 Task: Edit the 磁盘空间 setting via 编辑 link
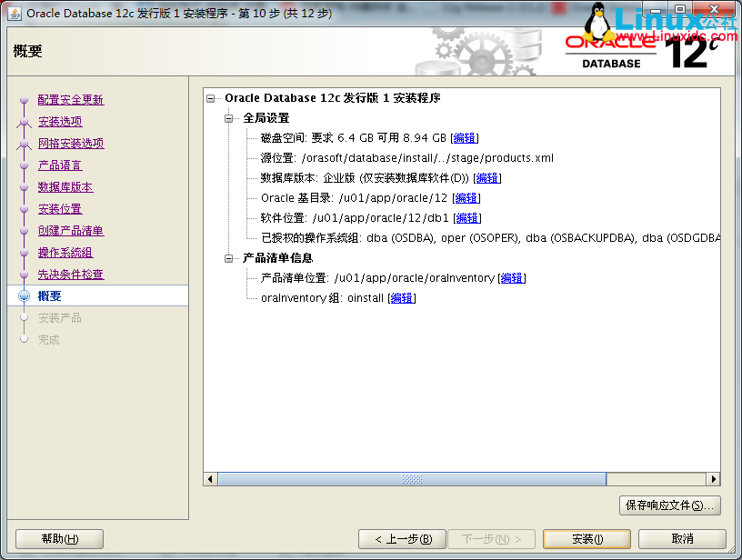[463, 138]
